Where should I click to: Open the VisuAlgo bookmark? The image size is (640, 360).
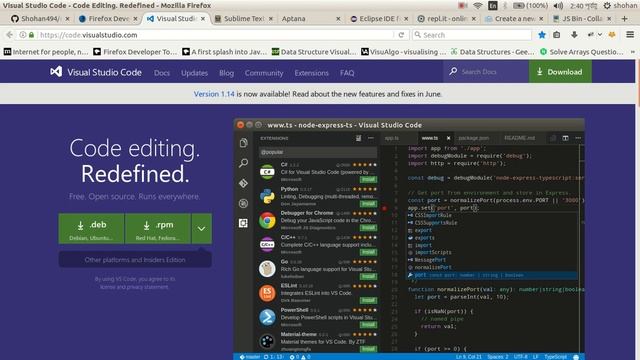click(x=404, y=52)
